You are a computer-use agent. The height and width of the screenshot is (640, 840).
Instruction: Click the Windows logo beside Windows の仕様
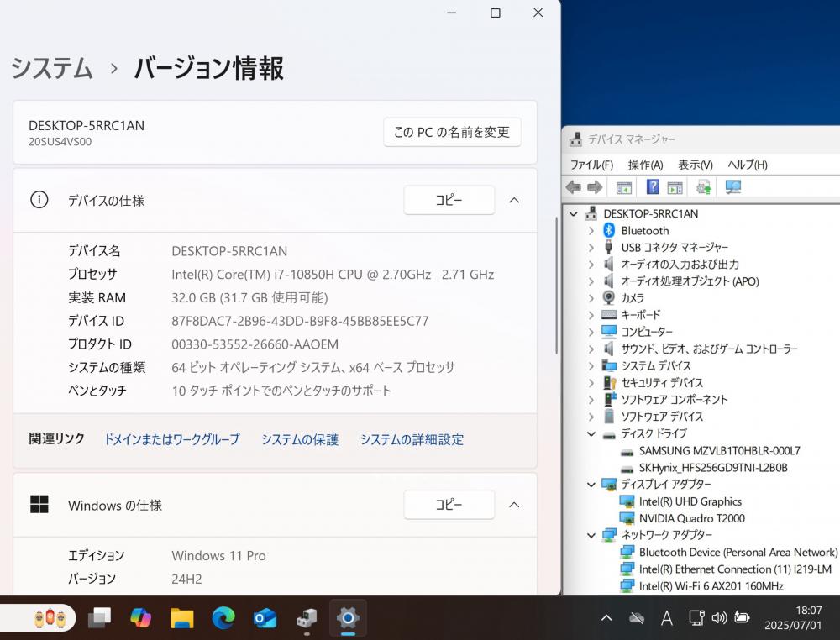click(x=39, y=505)
